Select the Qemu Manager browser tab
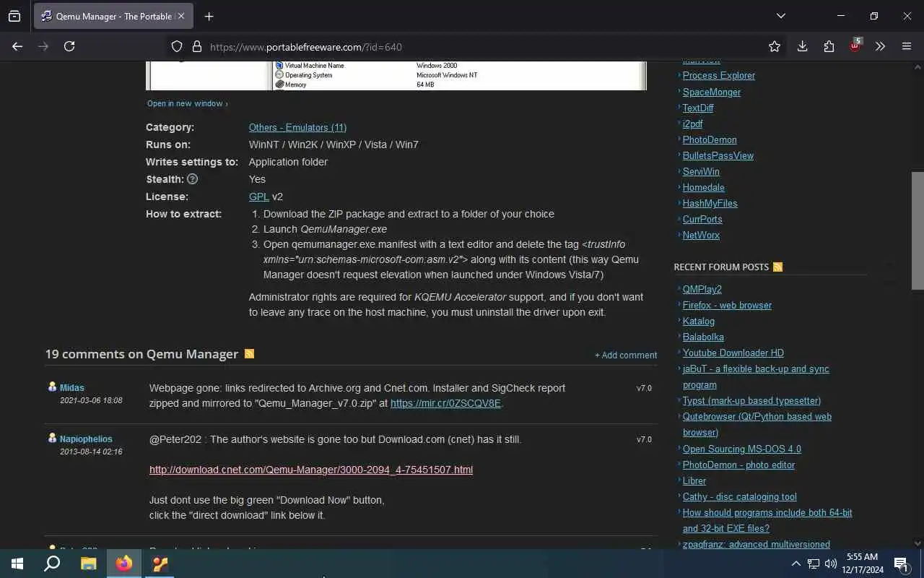The image size is (924, 578). tap(113, 16)
